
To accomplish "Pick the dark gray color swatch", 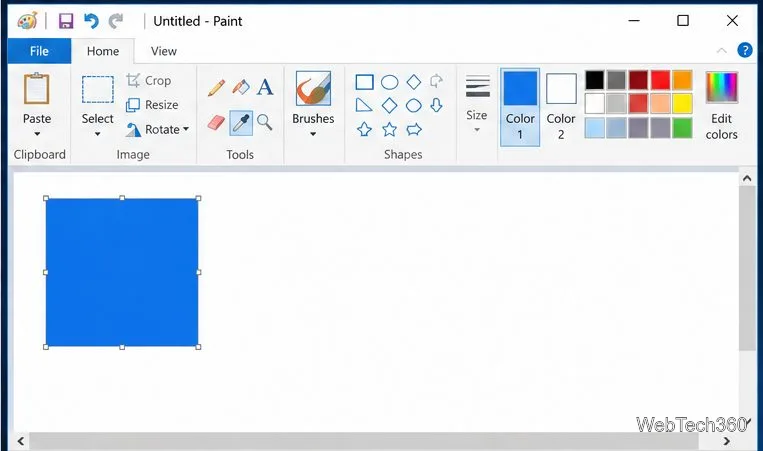I will (616, 80).
